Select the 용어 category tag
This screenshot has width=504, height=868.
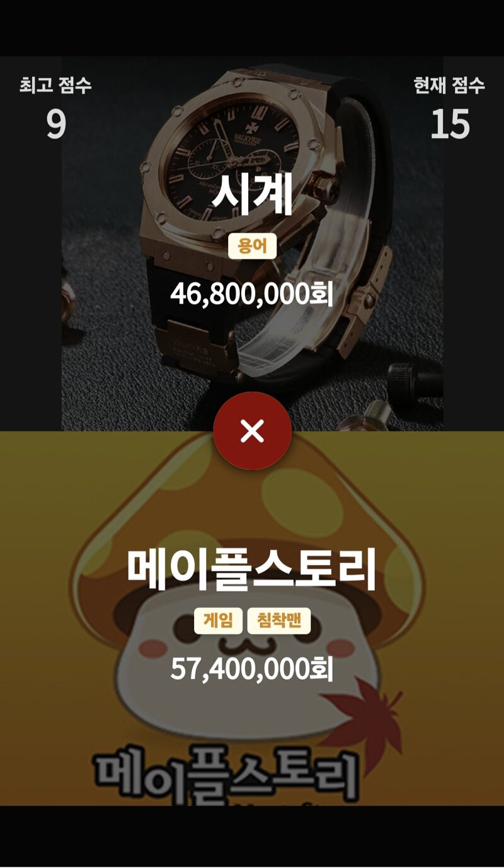click(252, 246)
